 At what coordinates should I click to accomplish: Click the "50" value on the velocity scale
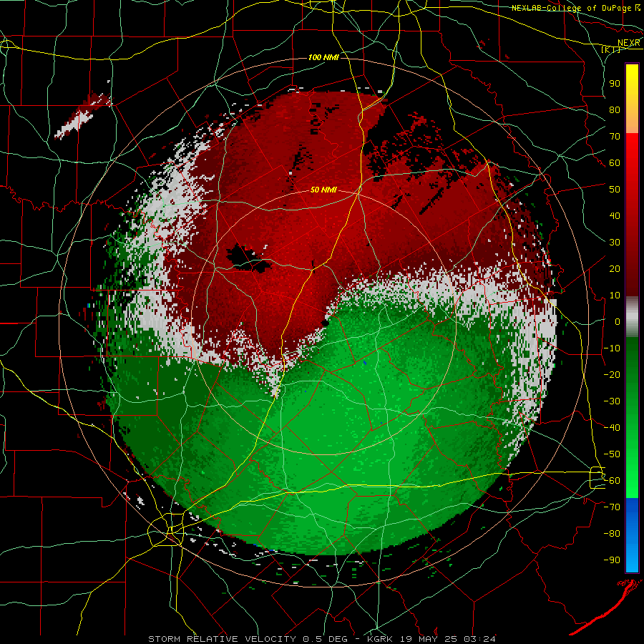[615, 190]
